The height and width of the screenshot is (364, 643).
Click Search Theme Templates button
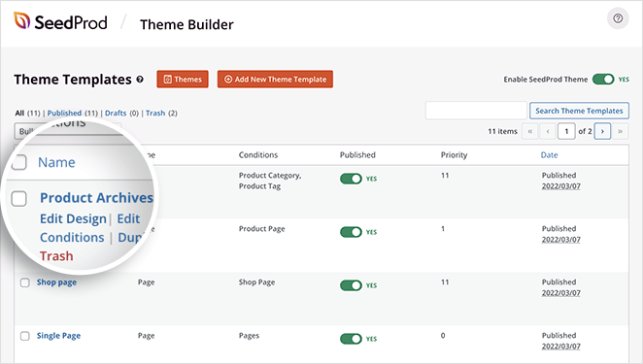click(579, 111)
